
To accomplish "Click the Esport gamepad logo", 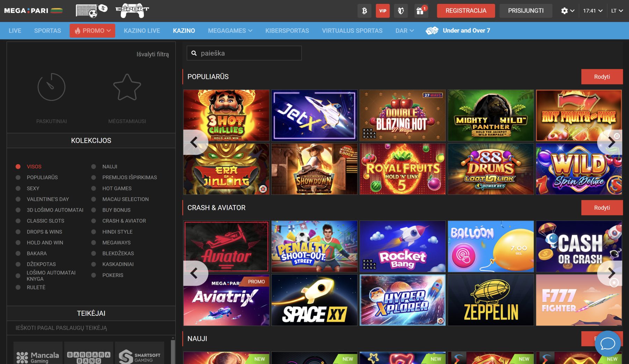I will [132, 10].
